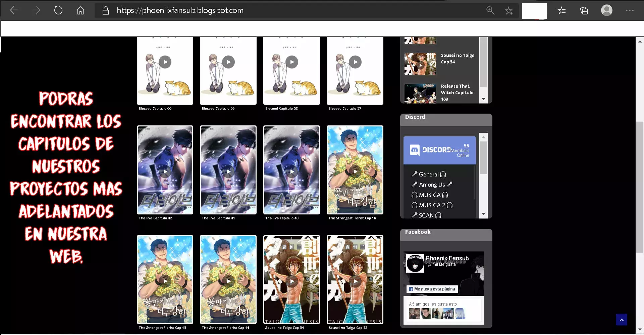This screenshot has width=644, height=335.
Task: Click the browser home icon
Action: [x=80, y=10]
